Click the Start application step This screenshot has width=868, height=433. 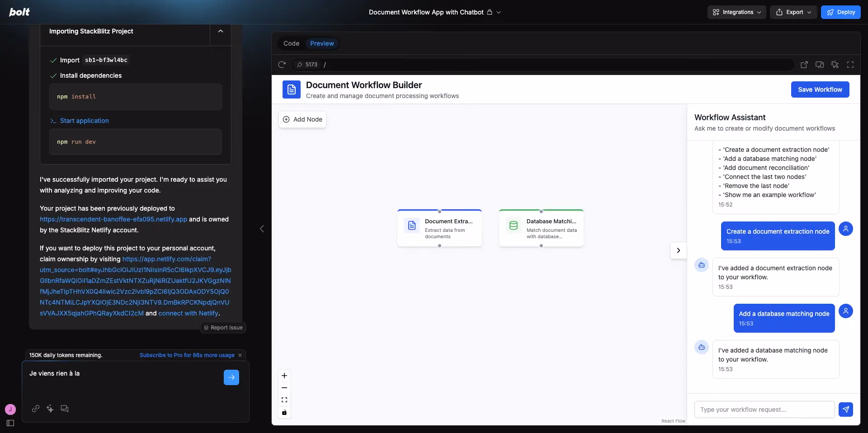click(85, 121)
